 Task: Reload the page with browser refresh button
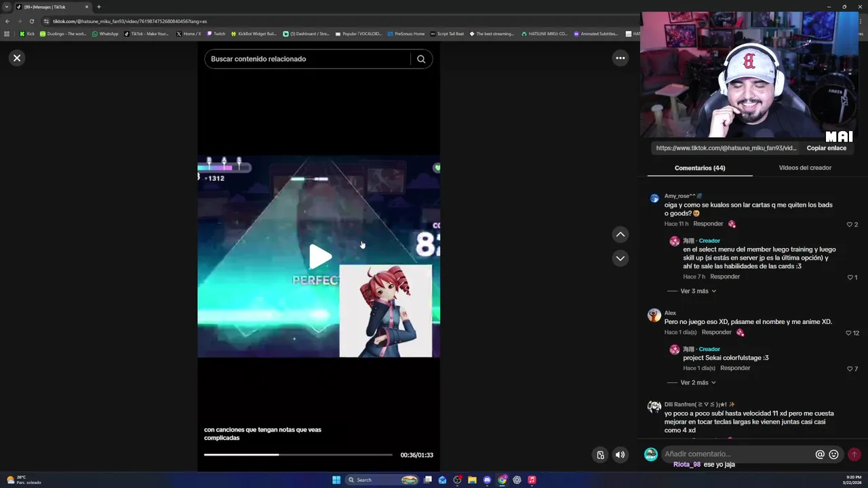(x=31, y=21)
